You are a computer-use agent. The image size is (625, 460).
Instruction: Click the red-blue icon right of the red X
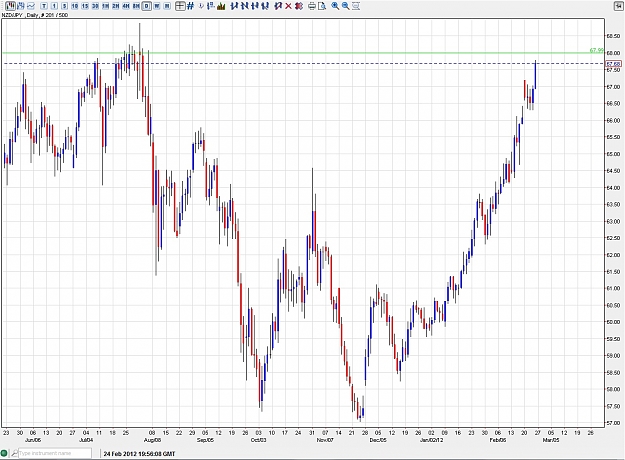(299, 6)
